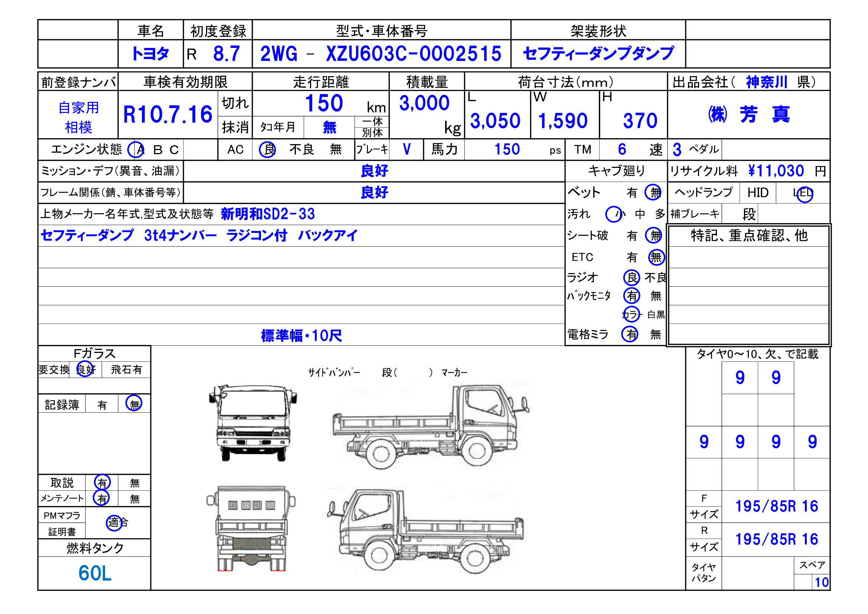Click the brake type value "V"
868x614 pixels.
[x=407, y=149]
